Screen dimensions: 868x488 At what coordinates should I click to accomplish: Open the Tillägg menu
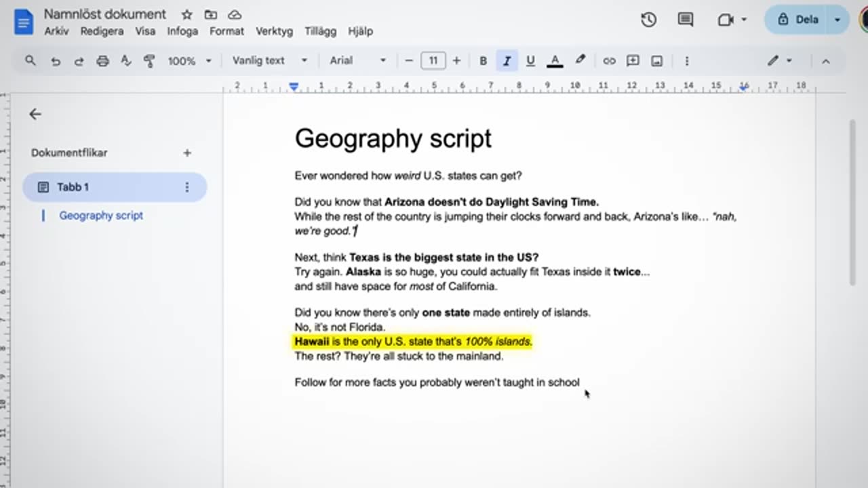coord(320,31)
